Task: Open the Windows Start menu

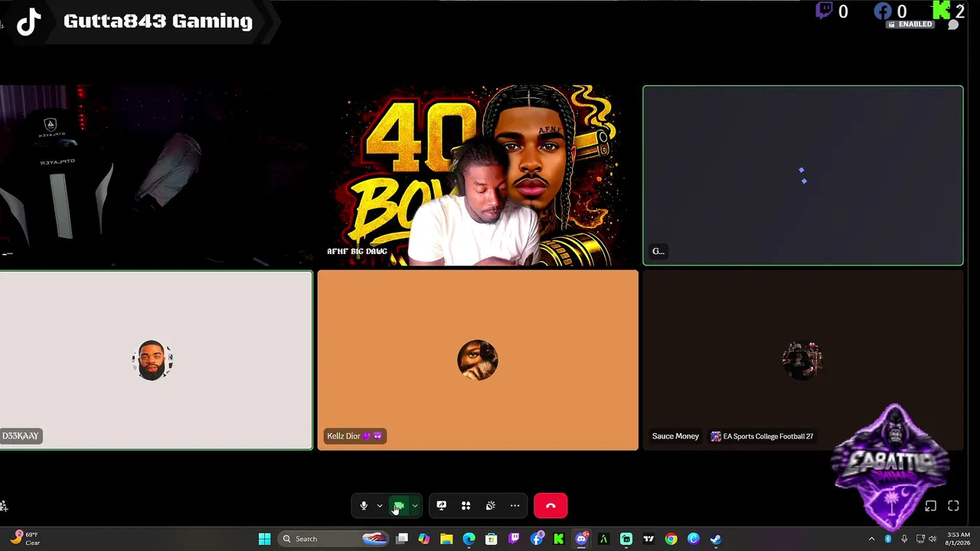Action: (264, 539)
